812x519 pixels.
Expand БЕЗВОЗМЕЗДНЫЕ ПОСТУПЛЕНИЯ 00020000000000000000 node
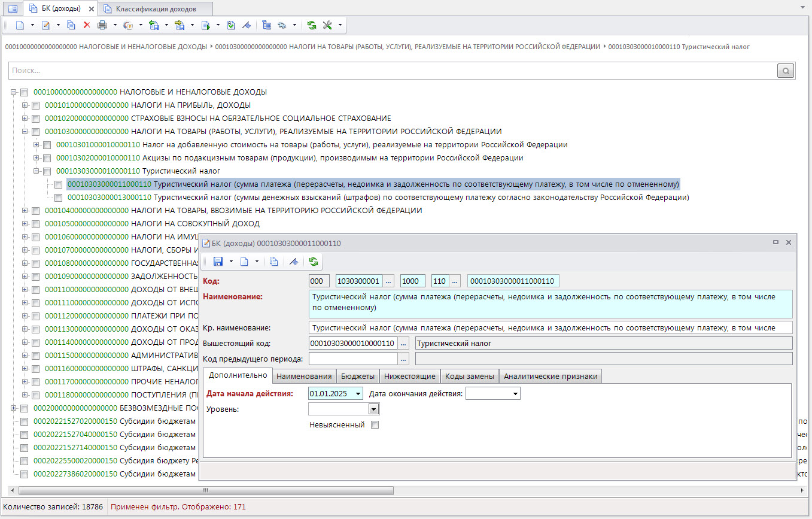[13, 408]
